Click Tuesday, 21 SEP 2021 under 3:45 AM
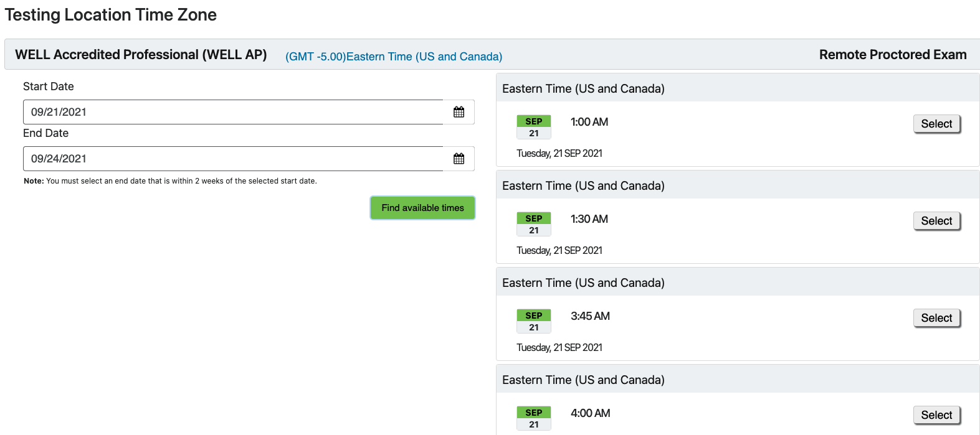 [559, 347]
